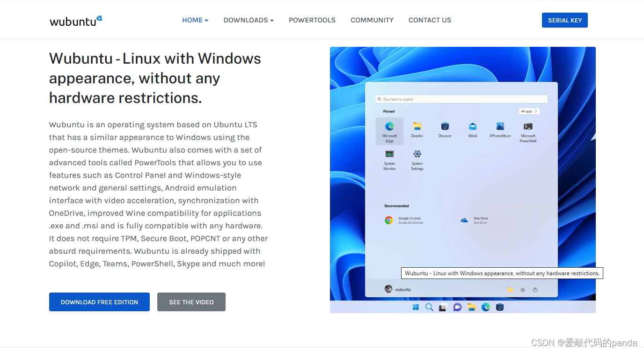Click the SEE THE VIDEO button

pyautogui.click(x=191, y=302)
